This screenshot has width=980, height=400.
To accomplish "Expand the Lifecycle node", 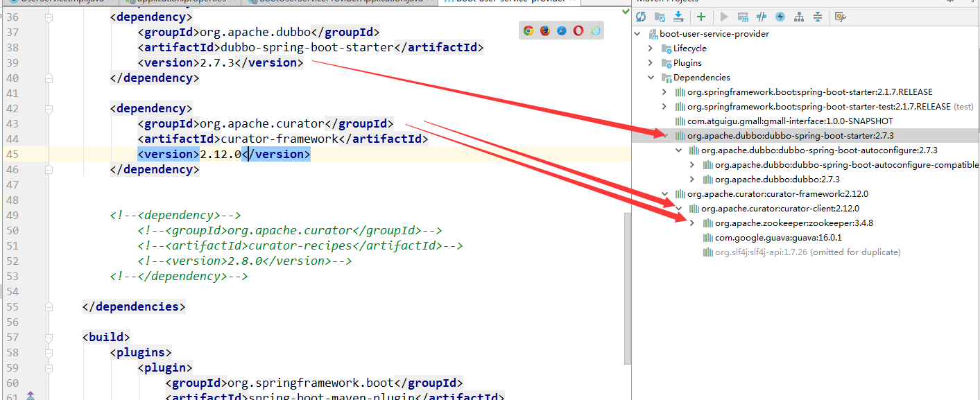I will (651, 48).
